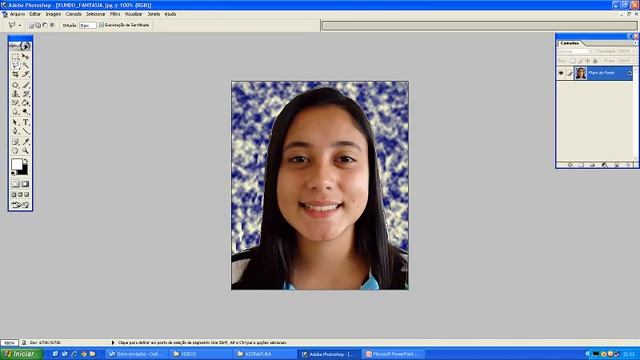640x360 pixels.
Task: Select the Clone Stamp tool
Action: [16, 94]
